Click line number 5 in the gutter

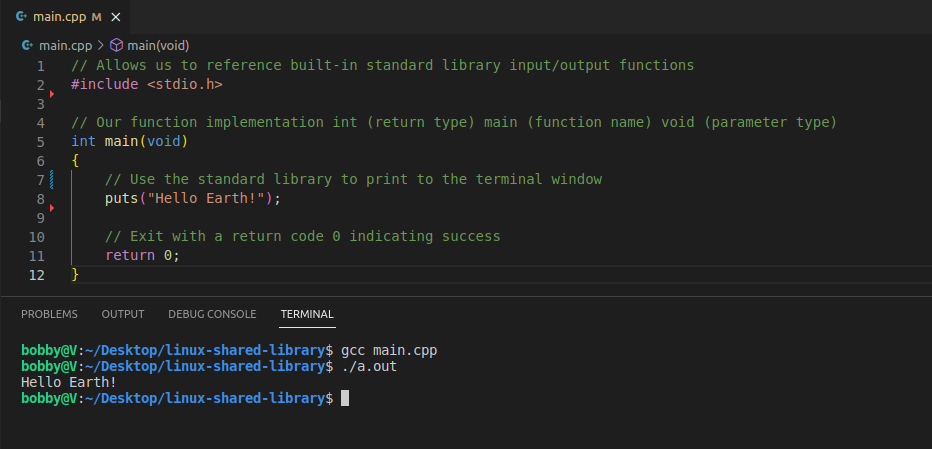[40, 141]
